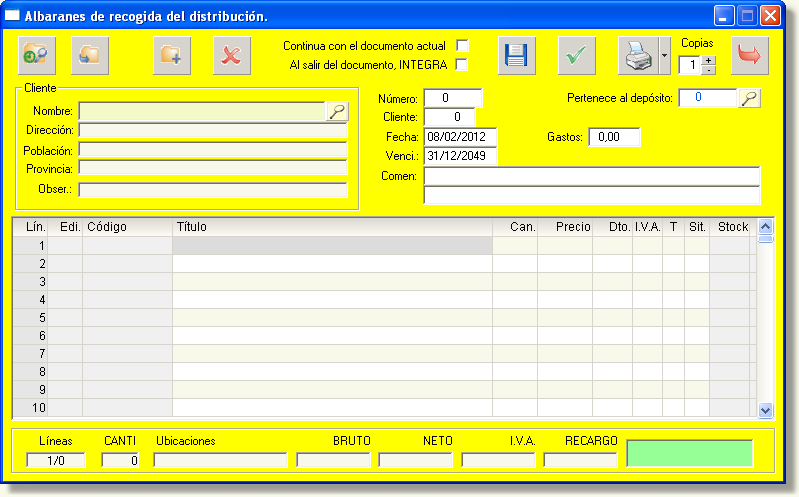Increase Copias with plus stepper
The width and height of the screenshot is (799, 497).
tap(708, 60)
